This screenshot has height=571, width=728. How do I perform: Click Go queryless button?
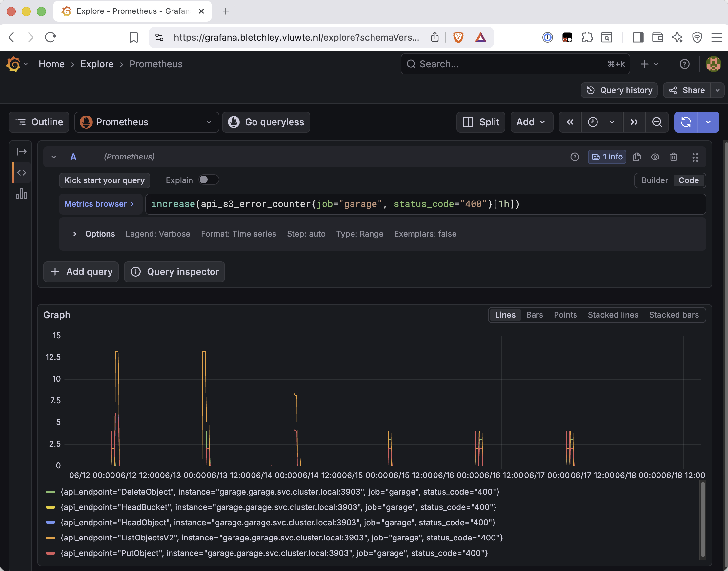click(x=266, y=122)
